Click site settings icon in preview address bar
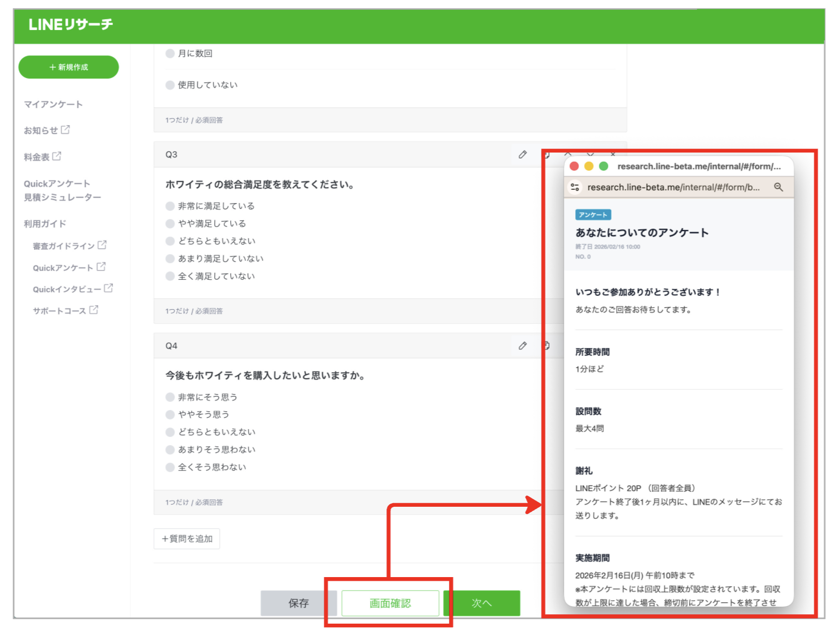The width and height of the screenshot is (840, 635). [x=575, y=187]
